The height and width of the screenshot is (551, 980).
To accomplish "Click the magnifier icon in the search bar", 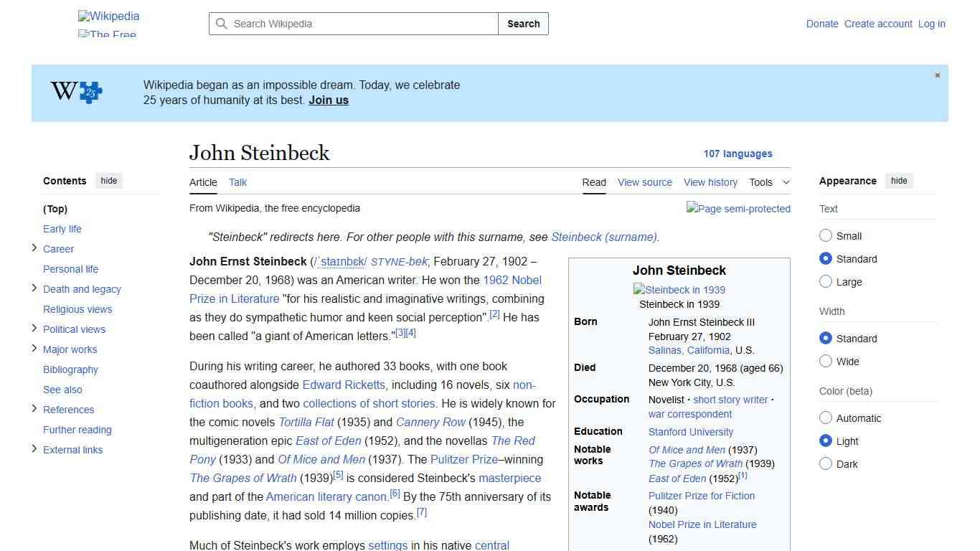I will [x=222, y=24].
